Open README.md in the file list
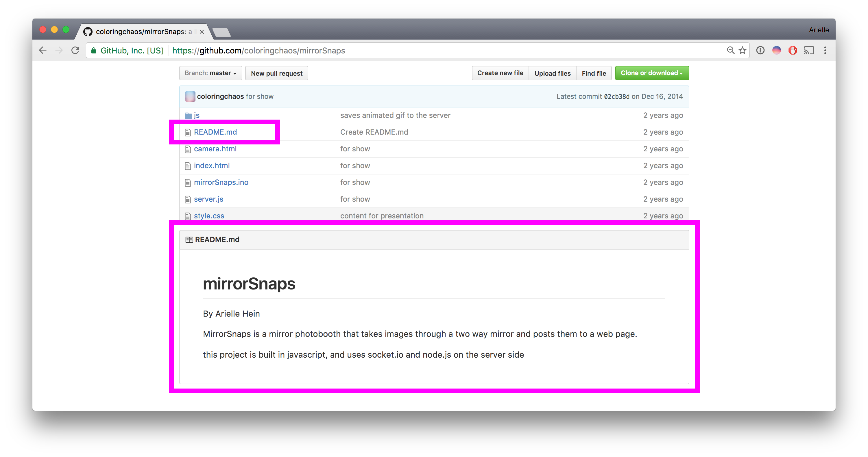Viewport: 868px width, 457px height. pos(215,132)
